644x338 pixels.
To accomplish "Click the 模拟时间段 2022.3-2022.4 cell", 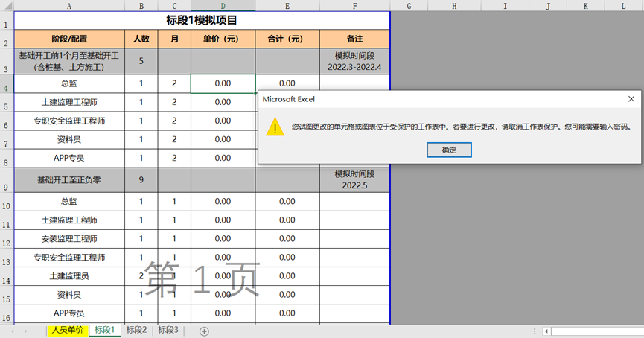I will pos(355,61).
